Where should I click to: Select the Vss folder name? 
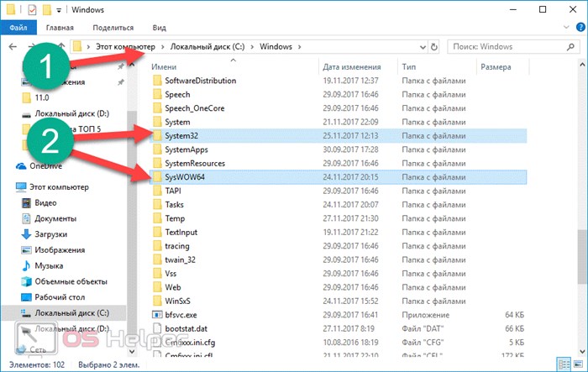pyautogui.click(x=171, y=274)
